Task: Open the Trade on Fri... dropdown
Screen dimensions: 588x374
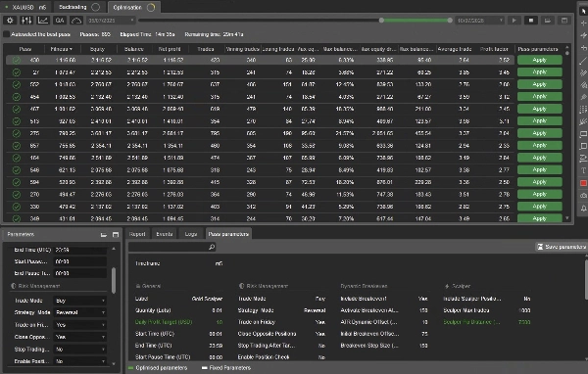Action: pyautogui.click(x=80, y=325)
